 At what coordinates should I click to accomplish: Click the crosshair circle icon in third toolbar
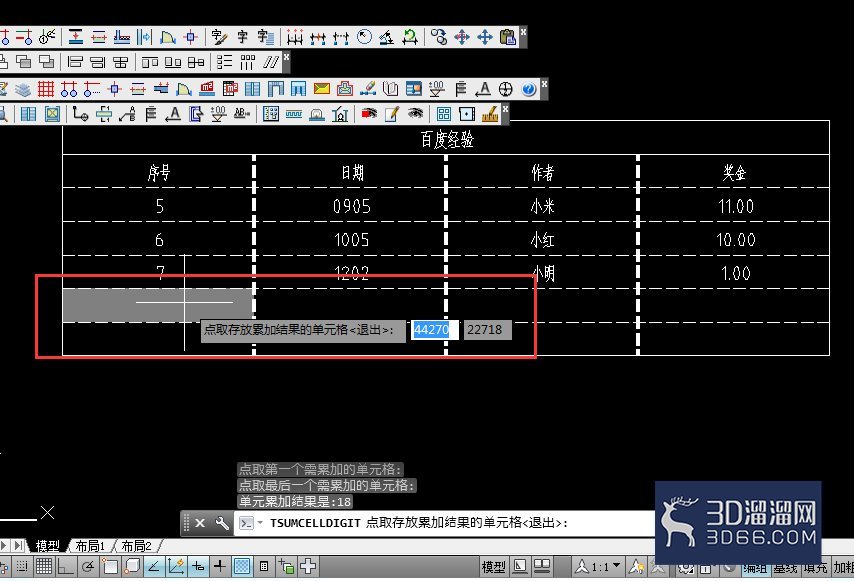(x=506, y=88)
